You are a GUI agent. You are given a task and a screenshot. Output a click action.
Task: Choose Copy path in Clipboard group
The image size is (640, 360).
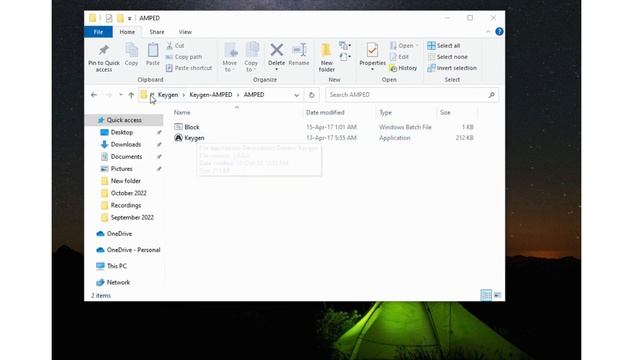click(184, 57)
